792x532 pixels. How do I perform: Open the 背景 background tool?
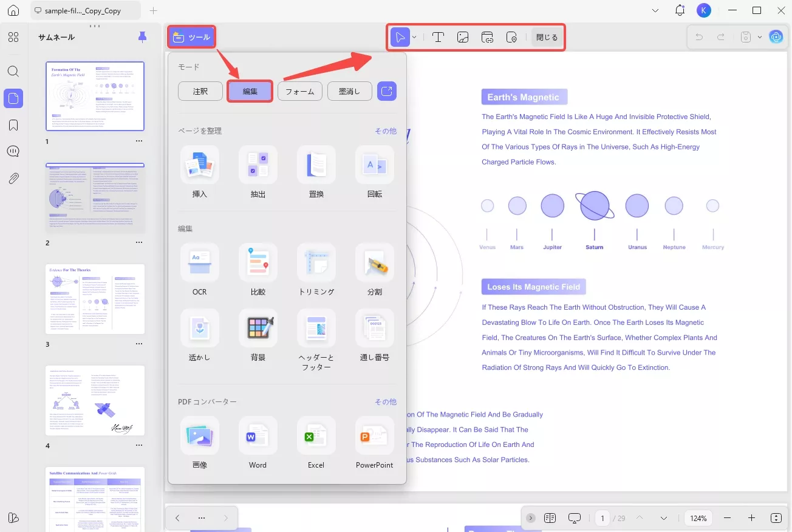click(258, 335)
